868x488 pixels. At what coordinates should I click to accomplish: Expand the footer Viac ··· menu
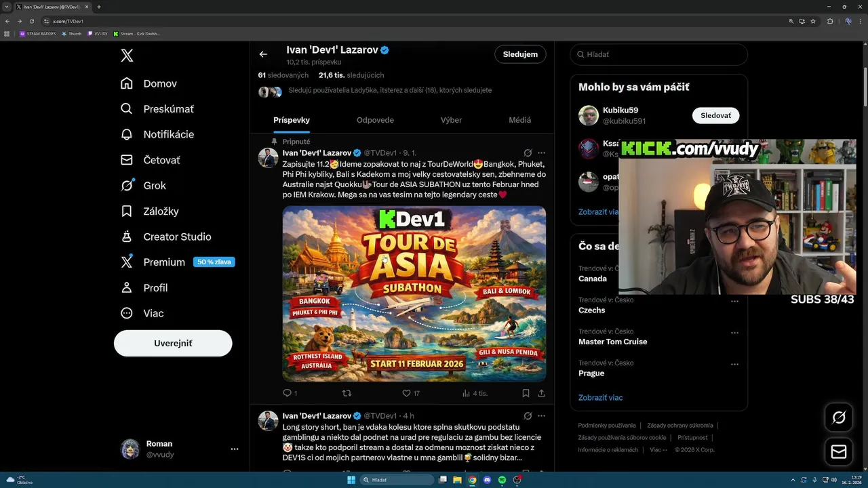point(658,449)
